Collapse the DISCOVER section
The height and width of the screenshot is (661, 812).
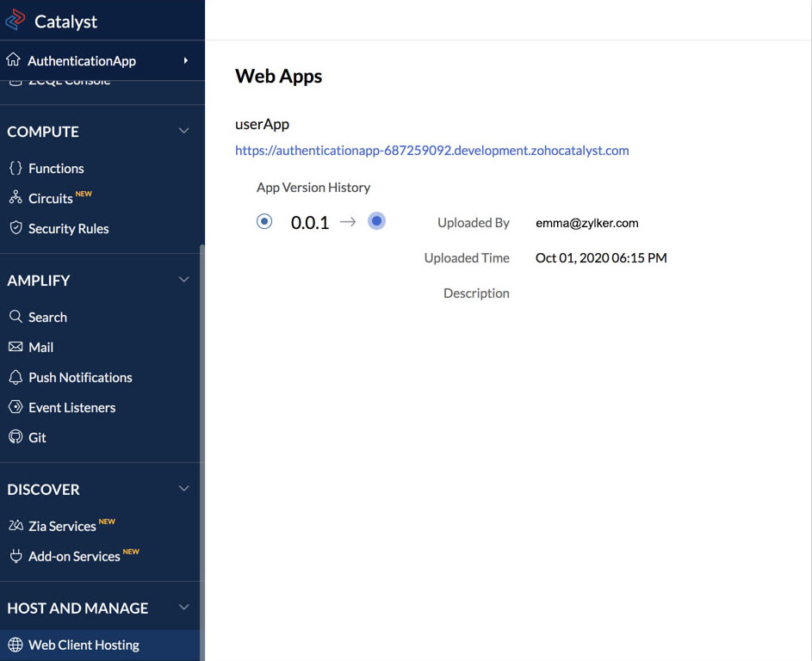point(183,488)
